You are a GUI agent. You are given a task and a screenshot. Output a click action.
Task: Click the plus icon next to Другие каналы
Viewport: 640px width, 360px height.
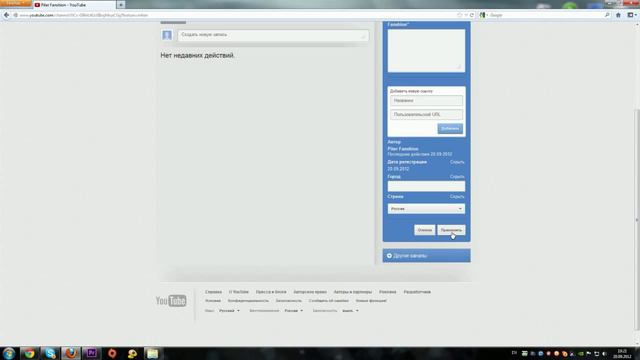pyautogui.click(x=389, y=256)
